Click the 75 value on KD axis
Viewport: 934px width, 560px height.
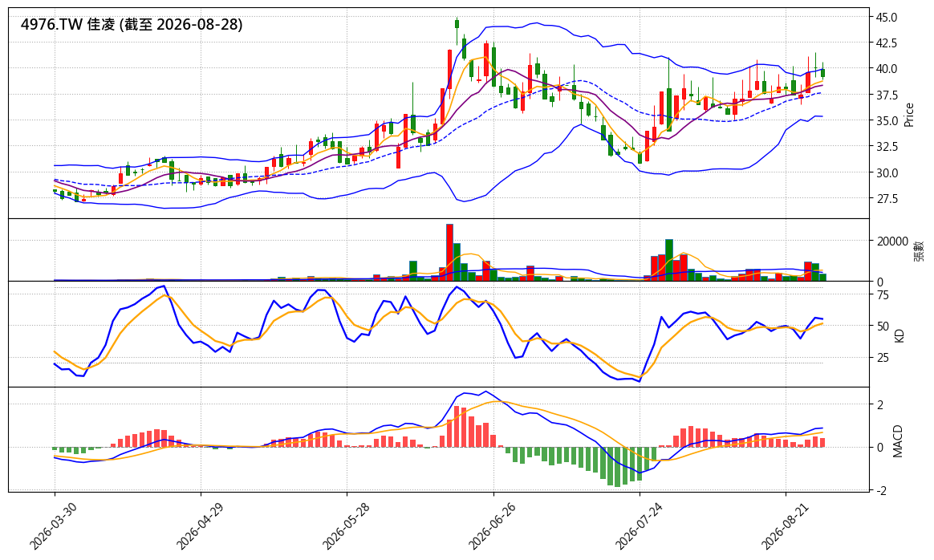(882, 295)
